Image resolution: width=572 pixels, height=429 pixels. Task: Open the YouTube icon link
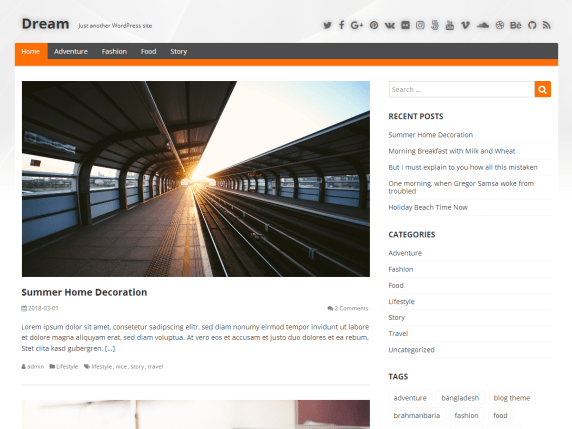[x=450, y=25]
